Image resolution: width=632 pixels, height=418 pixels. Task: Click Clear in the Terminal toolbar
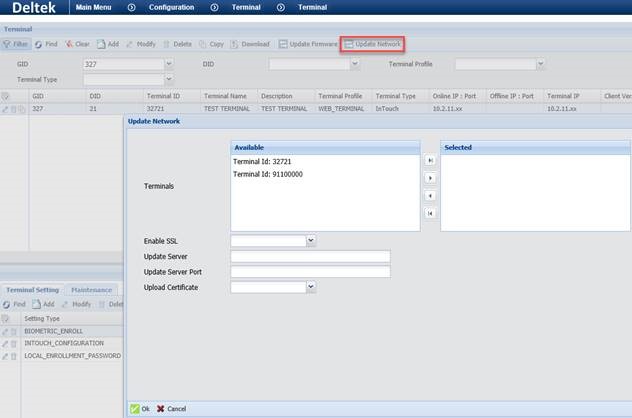[x=77, y=44]
